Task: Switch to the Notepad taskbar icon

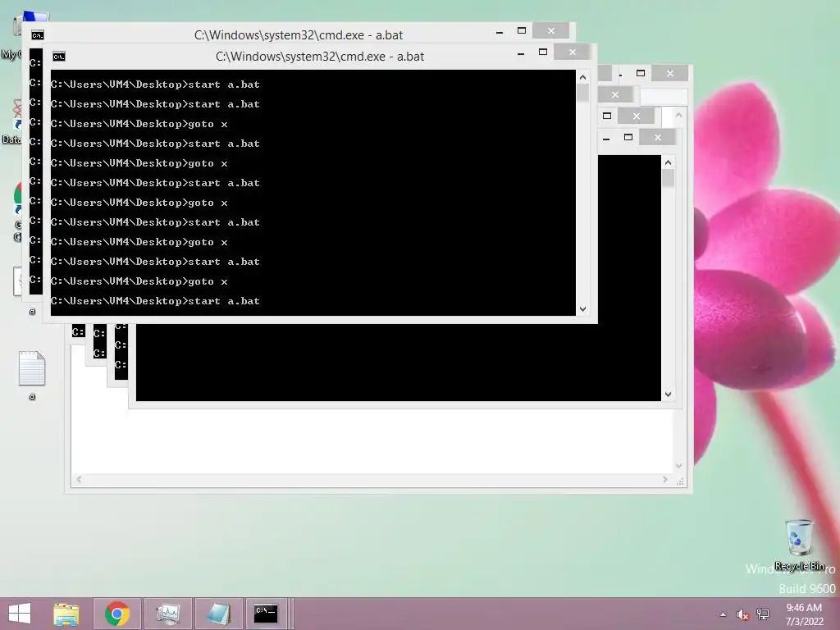Action: tap(219, 614)
